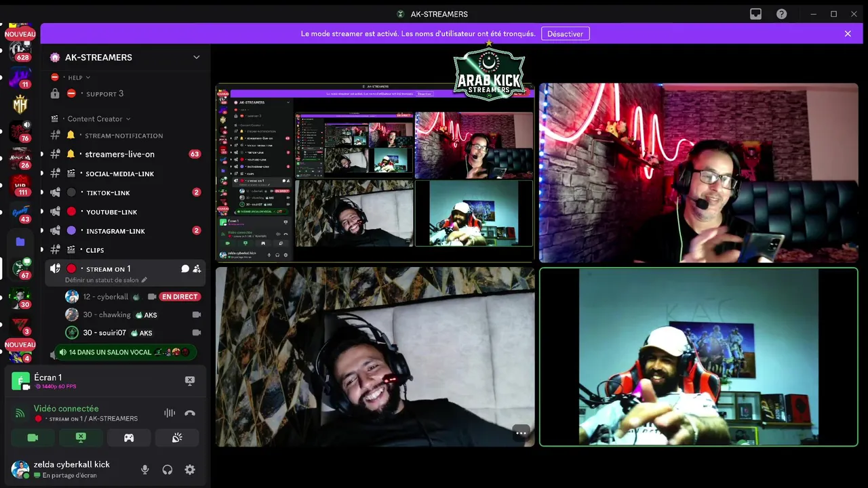Click the Désactiver button in the banner

(566, 33)
